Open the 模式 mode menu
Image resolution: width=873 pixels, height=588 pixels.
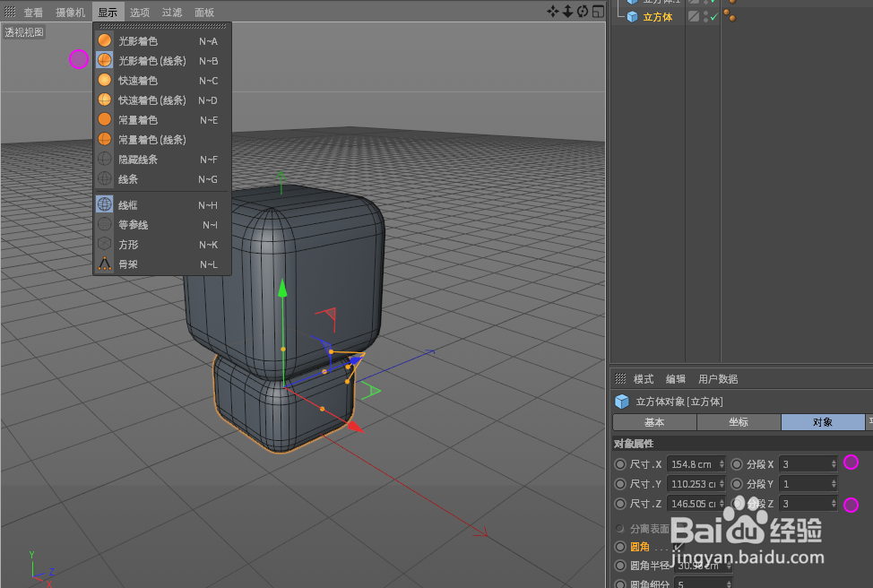point(644,379)
